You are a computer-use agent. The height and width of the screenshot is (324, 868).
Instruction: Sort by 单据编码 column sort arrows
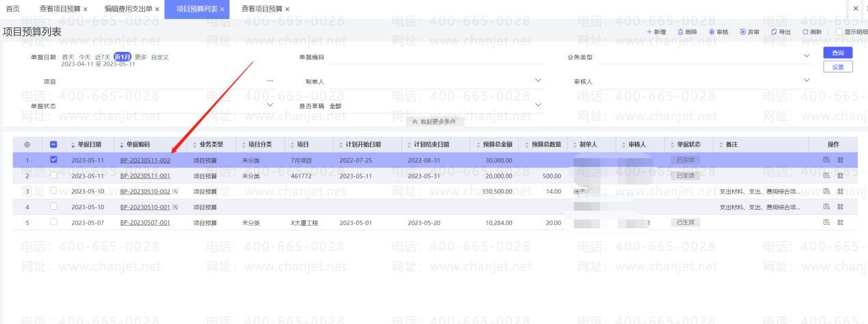click(x=122, y=145)
